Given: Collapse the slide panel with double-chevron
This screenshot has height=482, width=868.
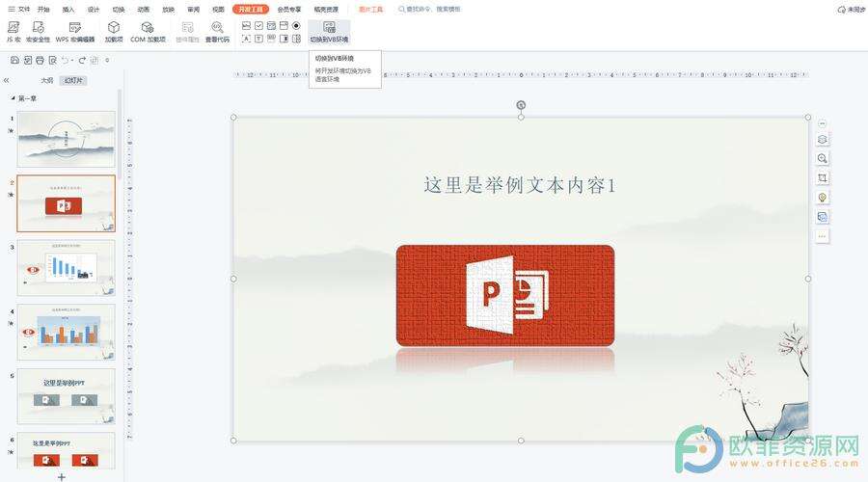Looking at the screenshot, I should pos(6,80).
